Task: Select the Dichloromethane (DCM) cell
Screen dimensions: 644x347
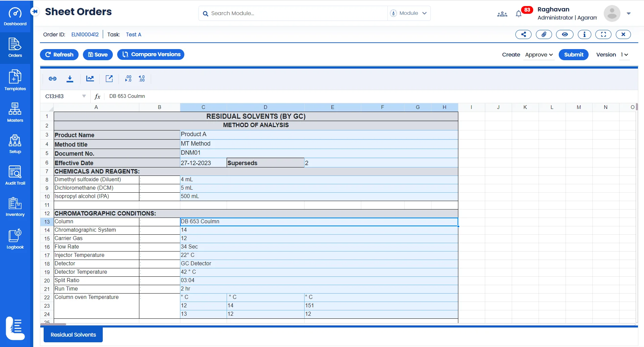Action: click(x=96, y=188)
